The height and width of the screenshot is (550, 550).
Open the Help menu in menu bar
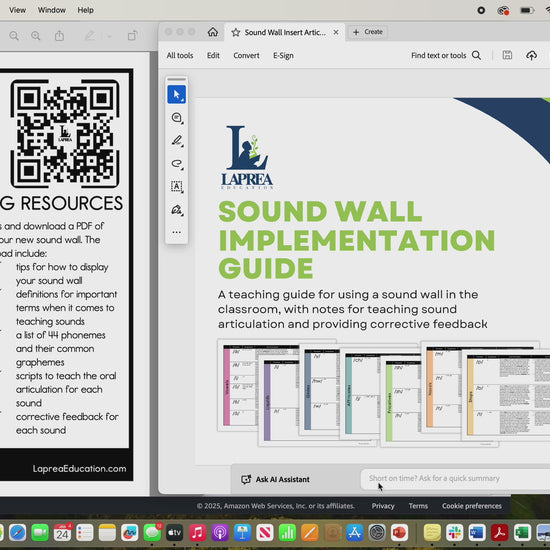(86, 10)
